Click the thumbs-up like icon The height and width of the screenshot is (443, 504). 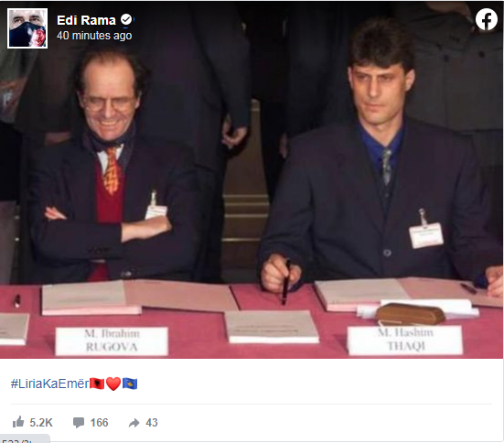(x=18, y=422)
